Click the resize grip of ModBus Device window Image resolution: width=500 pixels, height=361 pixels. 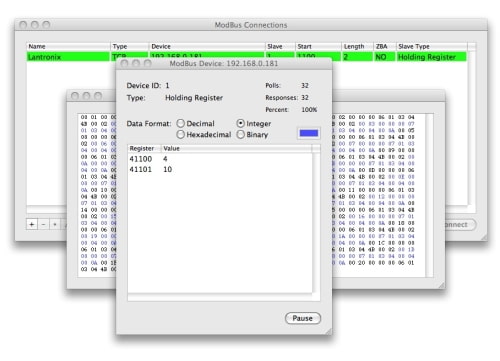point(328,331)
